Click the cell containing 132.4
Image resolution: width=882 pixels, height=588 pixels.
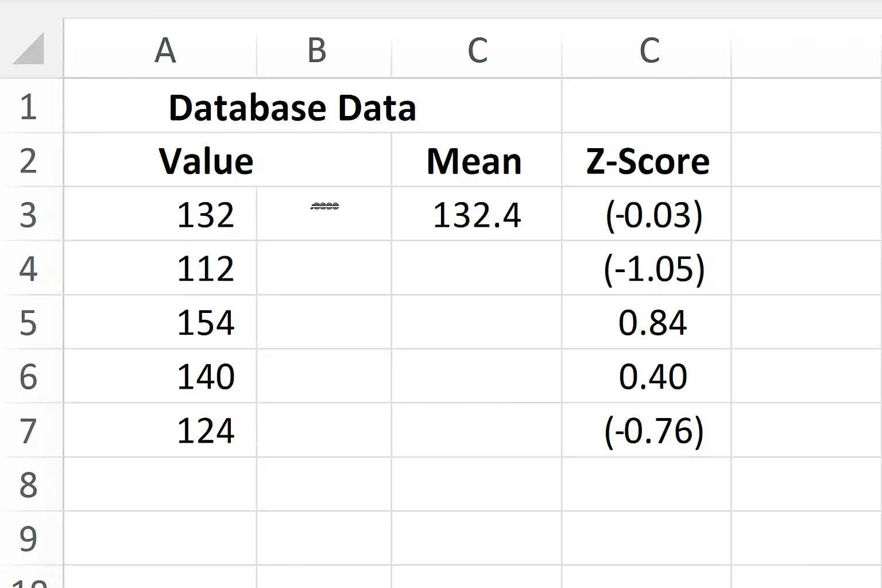point(477,214)
